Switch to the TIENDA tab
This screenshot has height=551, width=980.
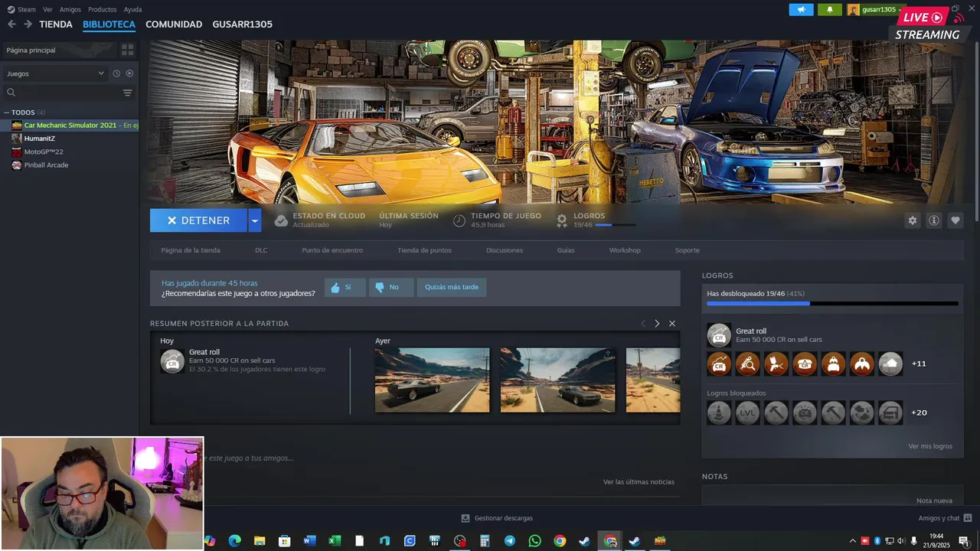pos(56,24)
